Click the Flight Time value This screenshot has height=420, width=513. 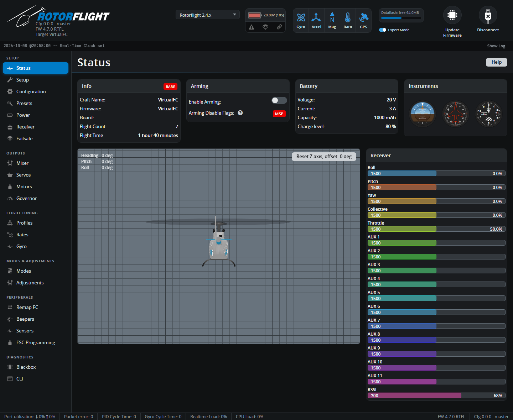click(x=158, y=135)
